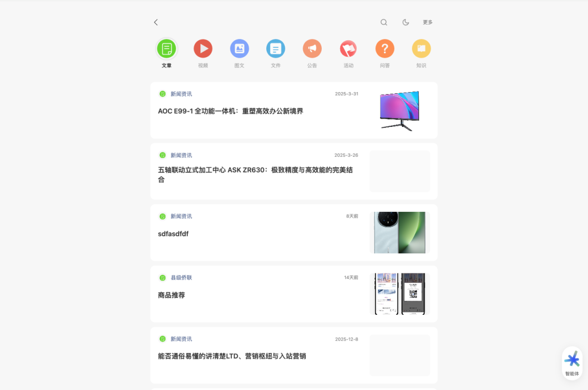This screenshot has height=390, width=588.
Task: Open the 视频 (Video) category
Action: 203,48
